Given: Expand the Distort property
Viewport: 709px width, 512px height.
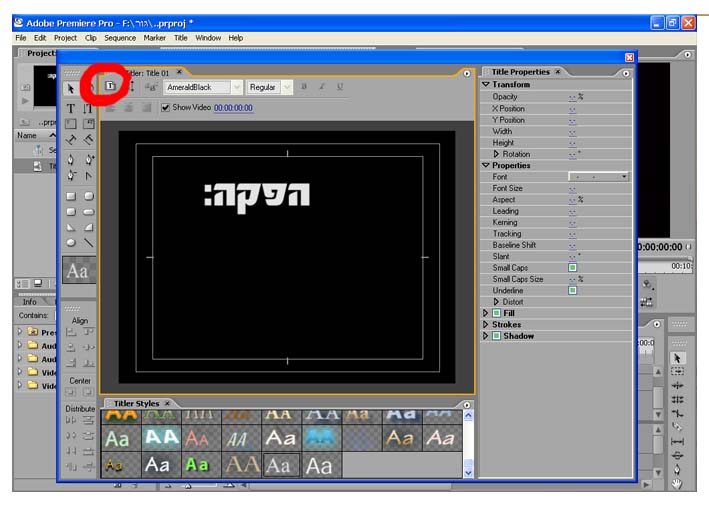Looking at the screenshot, I should click(x=496, y=302).
